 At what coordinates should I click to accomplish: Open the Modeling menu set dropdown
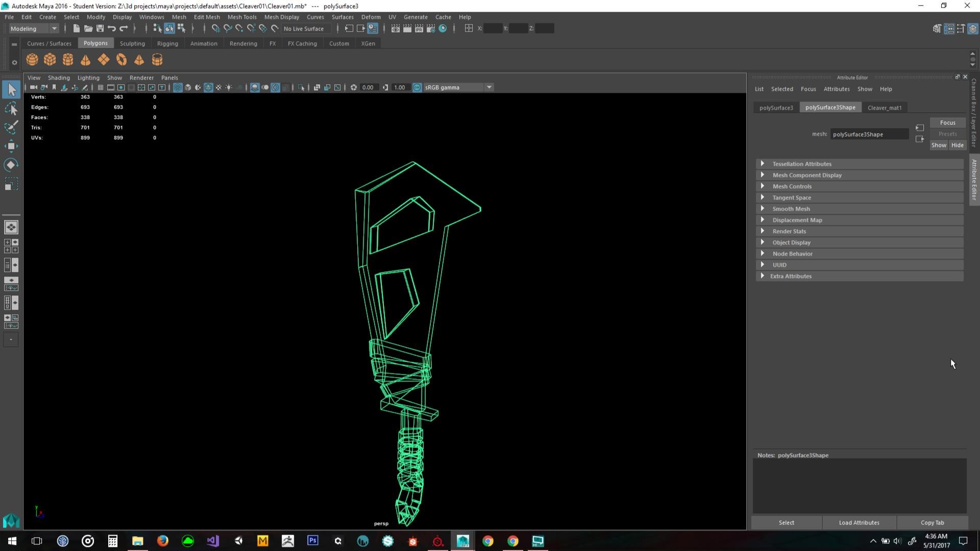pyautogui.click(x=34, y=29)
